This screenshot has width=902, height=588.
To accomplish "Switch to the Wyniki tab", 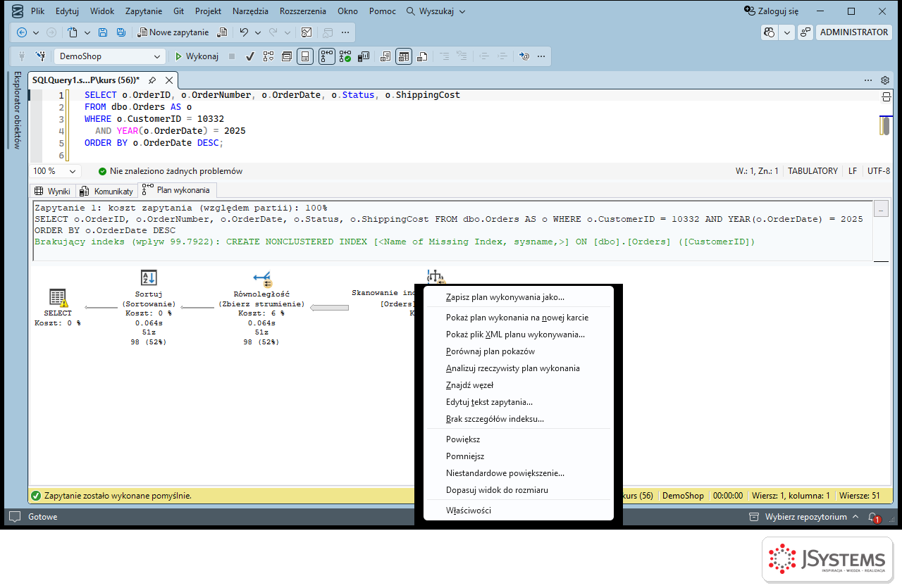I will 53,191.
